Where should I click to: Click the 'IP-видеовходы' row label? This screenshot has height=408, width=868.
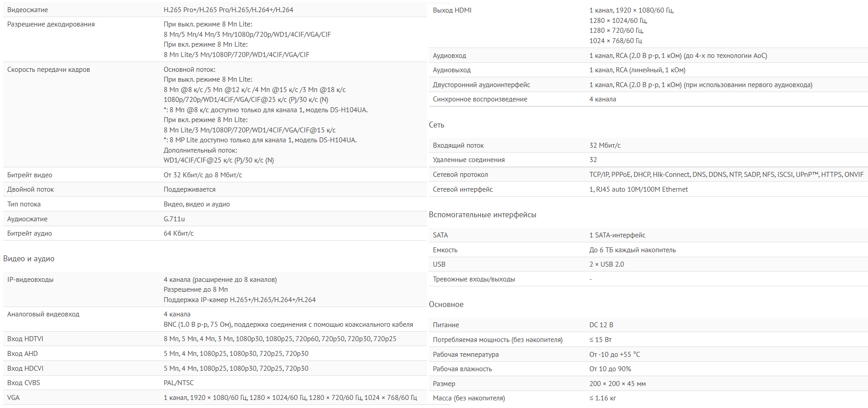coord(30,280)
